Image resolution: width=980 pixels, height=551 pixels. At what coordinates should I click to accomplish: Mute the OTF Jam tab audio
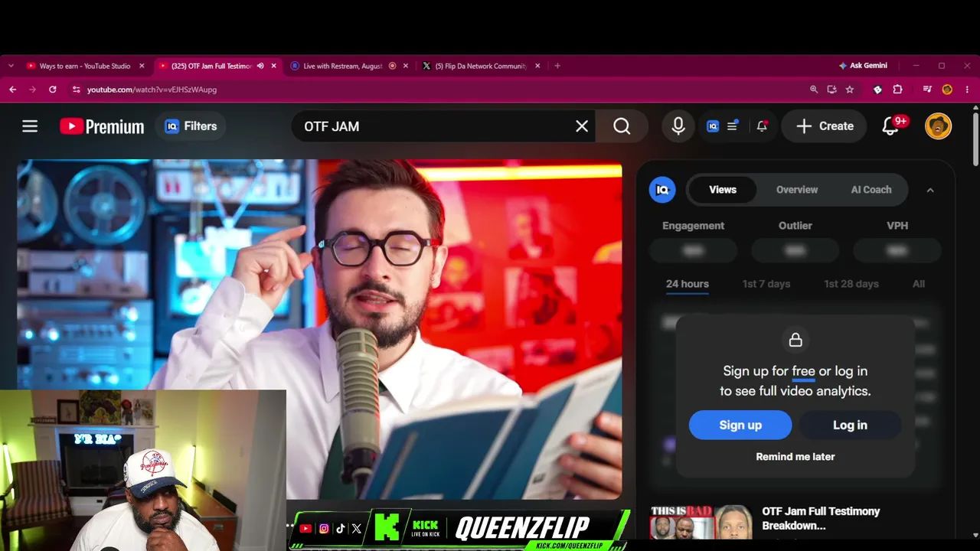260,66
